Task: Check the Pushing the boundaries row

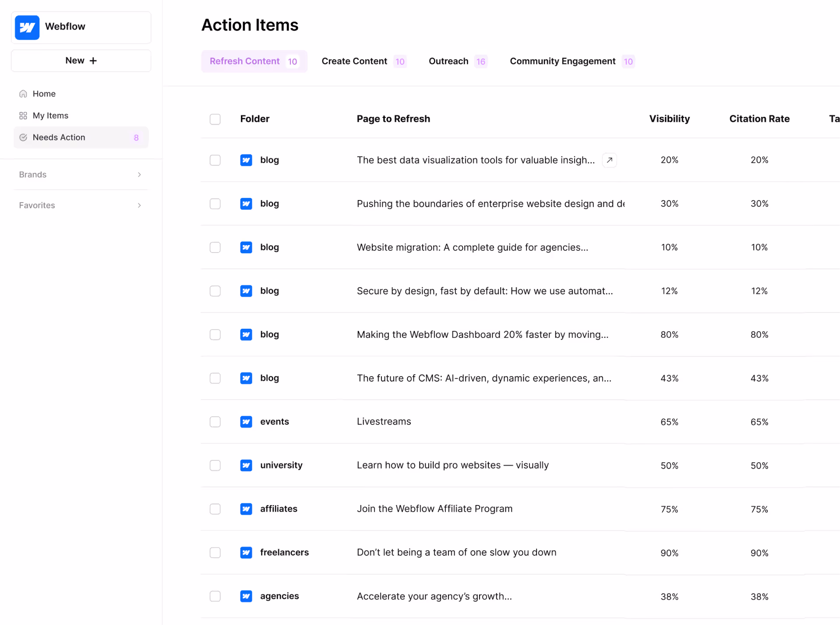Action: tap(215, 204)
